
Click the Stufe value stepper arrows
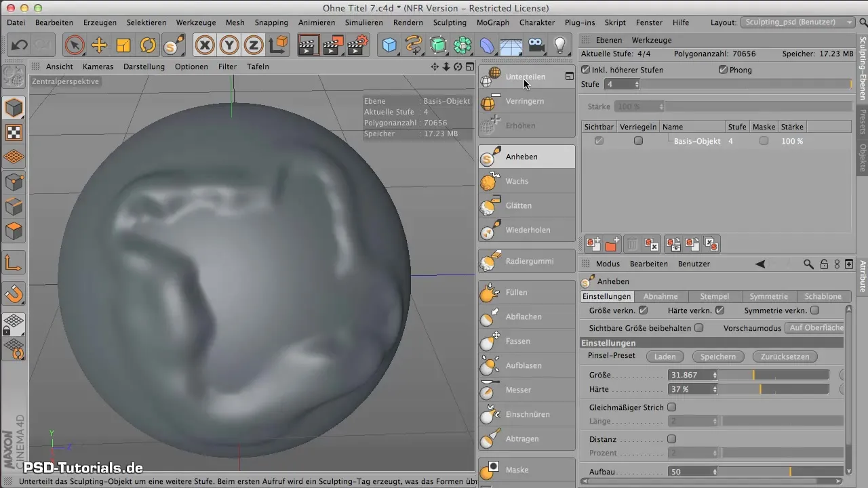click(x=636, y=84)
